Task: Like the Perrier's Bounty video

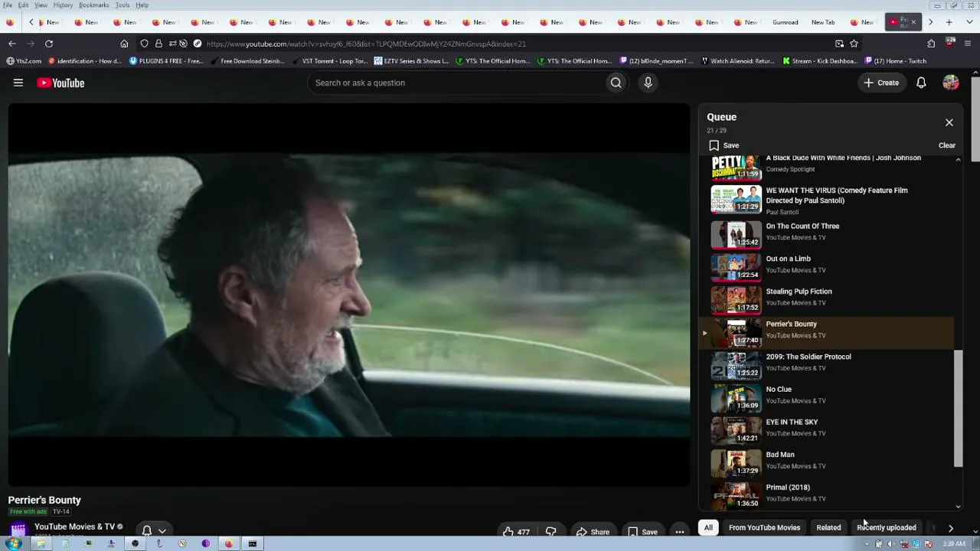Action: [516, 532]
